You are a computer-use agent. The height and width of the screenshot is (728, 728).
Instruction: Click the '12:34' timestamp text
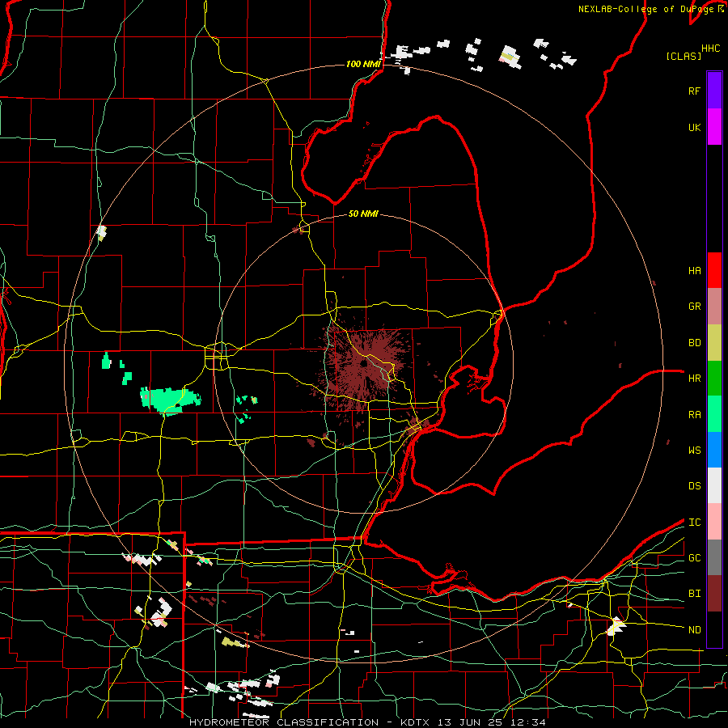[x=529, y=722]
